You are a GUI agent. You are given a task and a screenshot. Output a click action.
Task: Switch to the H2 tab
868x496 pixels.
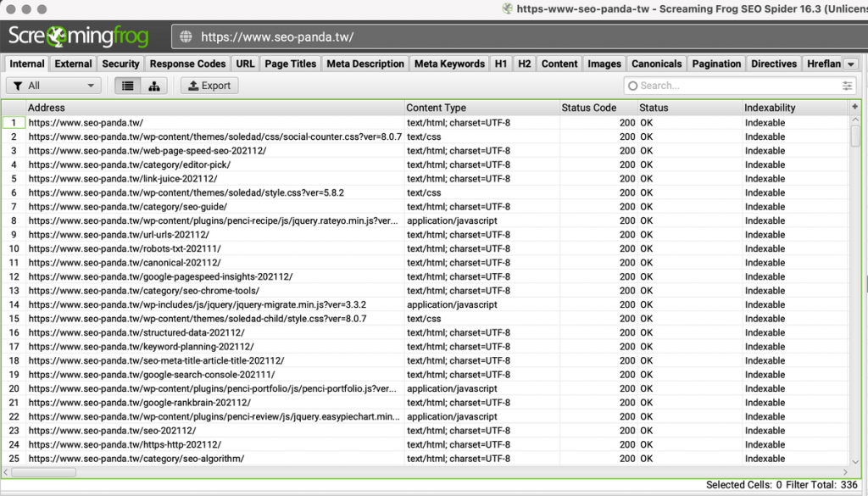pos(524,64)
